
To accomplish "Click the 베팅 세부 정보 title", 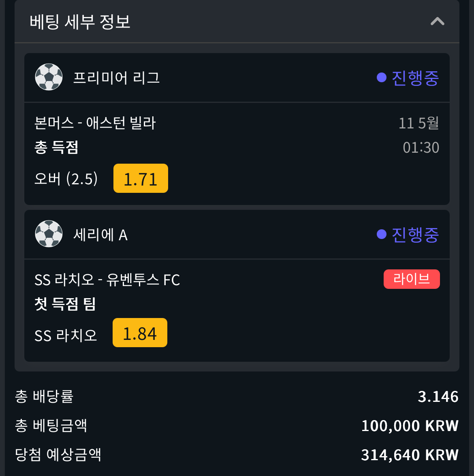I will click(x=80, y=22).
